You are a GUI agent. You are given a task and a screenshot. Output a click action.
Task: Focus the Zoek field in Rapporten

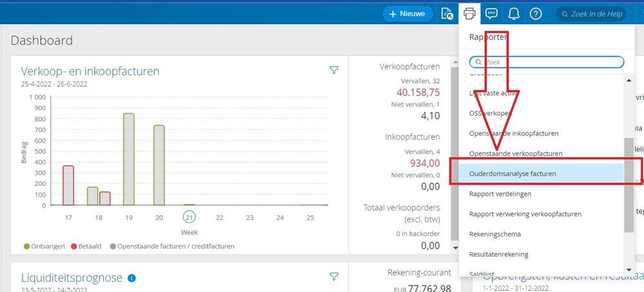pyautogui.click(x=547, y=62)
